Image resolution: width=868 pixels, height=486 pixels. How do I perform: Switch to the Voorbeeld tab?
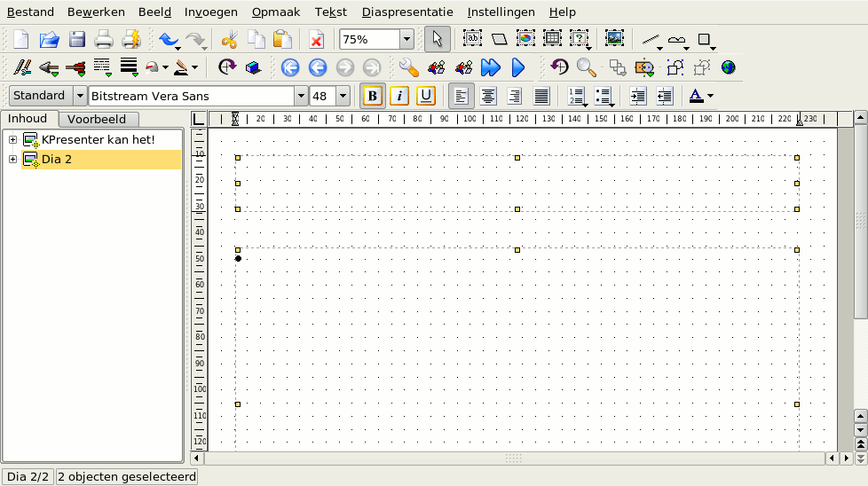tap(97, 119)
